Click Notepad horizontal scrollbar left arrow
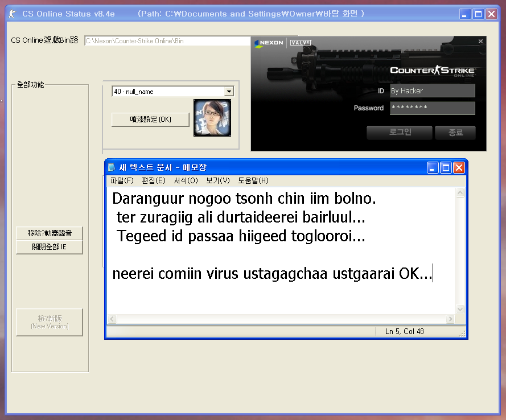Viewport: 506px width, 420px height. point(112,319)
